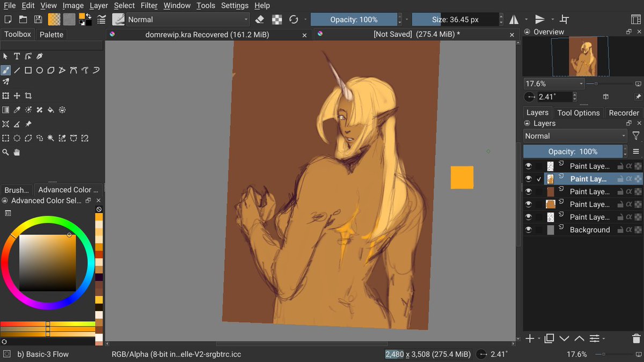Viewport: 644px width, 362px height.
Task: Open toolbar blending mode Normal dropdown
Action: click(188, 19)
